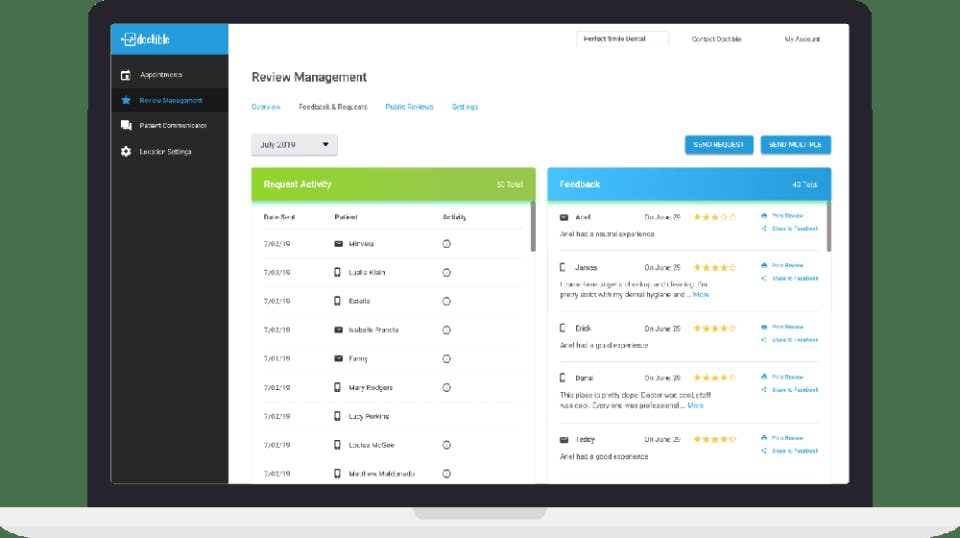Click the Send Multiple button
Viewport: 960px width, 538px height.
[x=795, y=144]
